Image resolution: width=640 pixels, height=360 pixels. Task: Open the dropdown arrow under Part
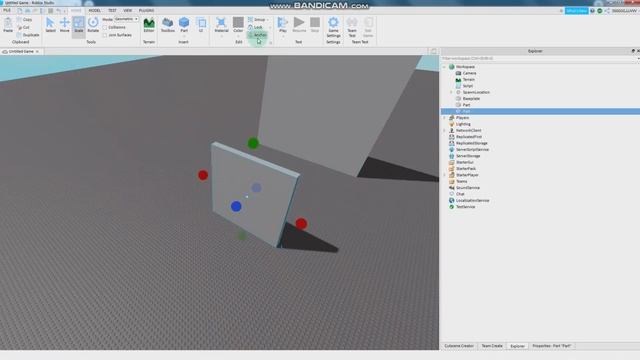(x=184, y=37)
